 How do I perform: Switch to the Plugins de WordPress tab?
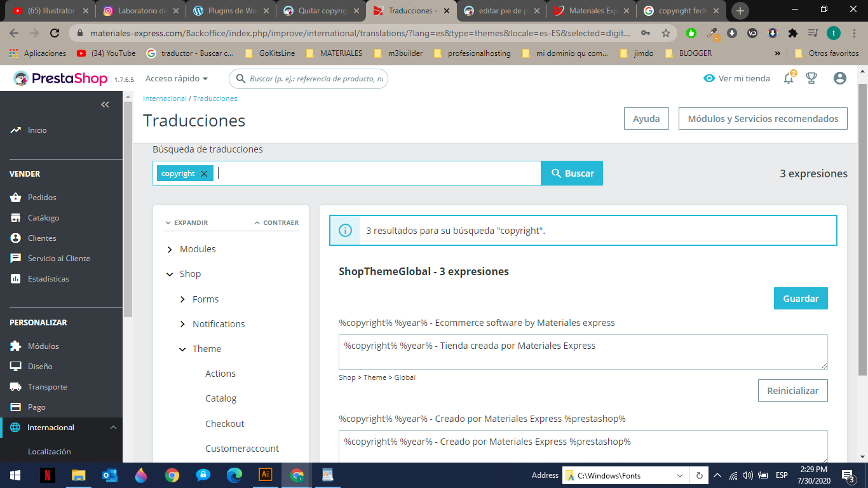[230, 11]
